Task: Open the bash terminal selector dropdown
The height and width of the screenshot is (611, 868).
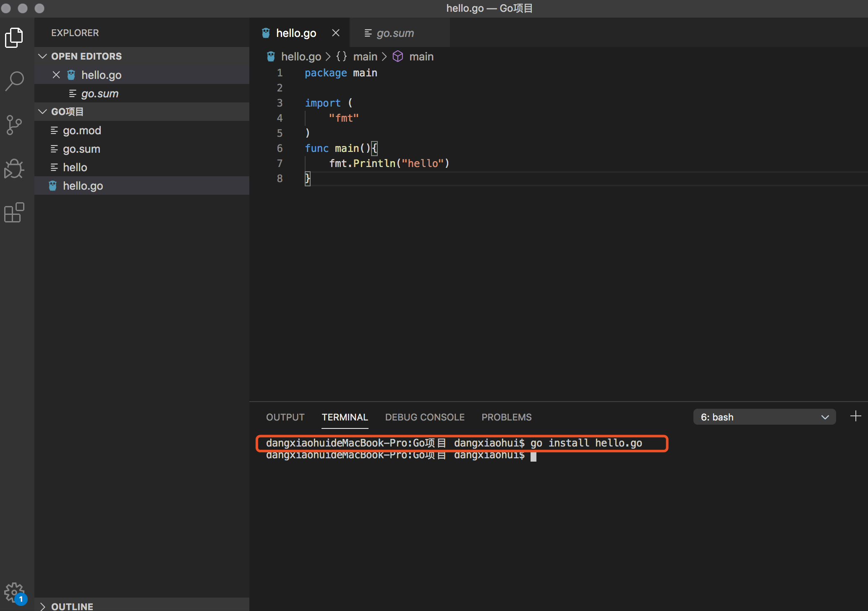Action: (764, 417)
